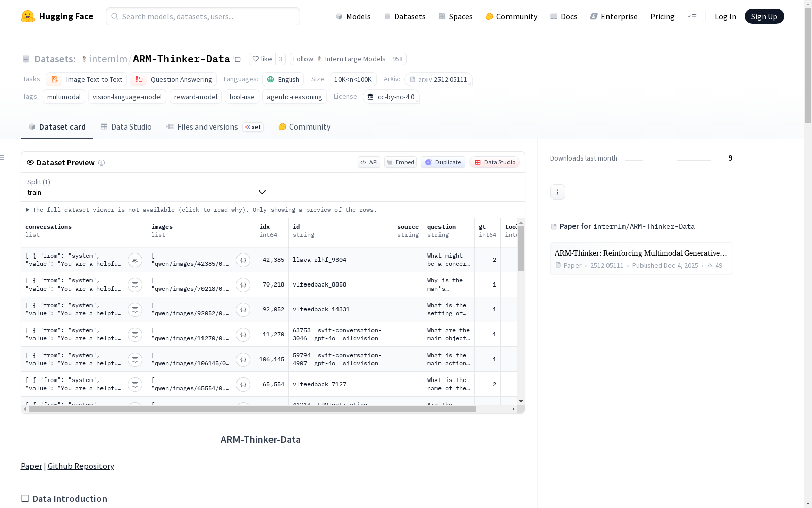Image resolution: width=812 pixels, height=508 pixels.
Task: Copy dataset name with the copy icon
Action: (x=237, y=59)
